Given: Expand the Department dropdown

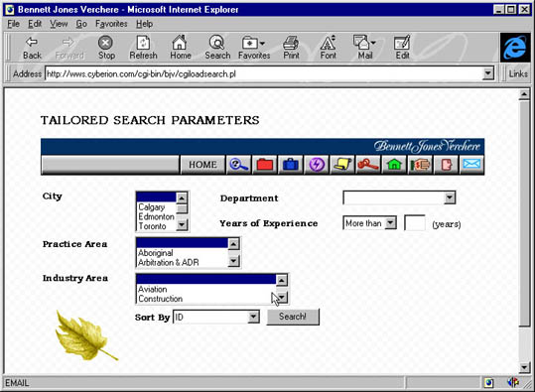Looking at the screenshot, I should 399,197.
